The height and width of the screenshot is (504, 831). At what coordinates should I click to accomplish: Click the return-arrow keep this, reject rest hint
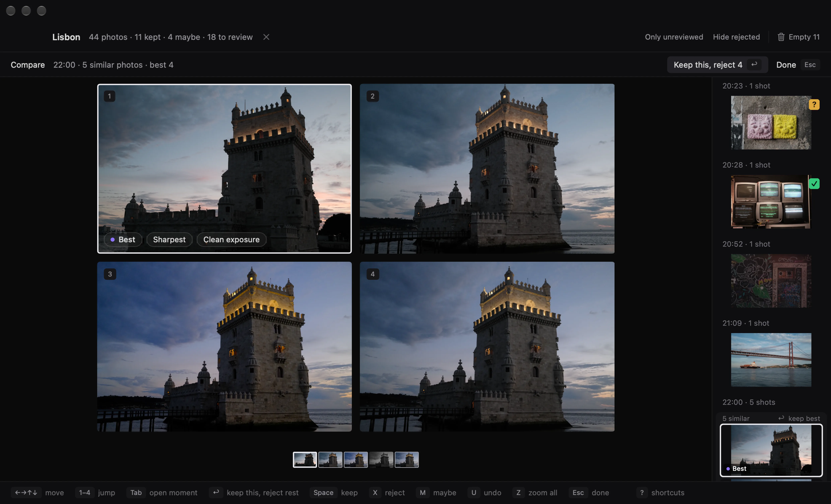tap(254, 493)
